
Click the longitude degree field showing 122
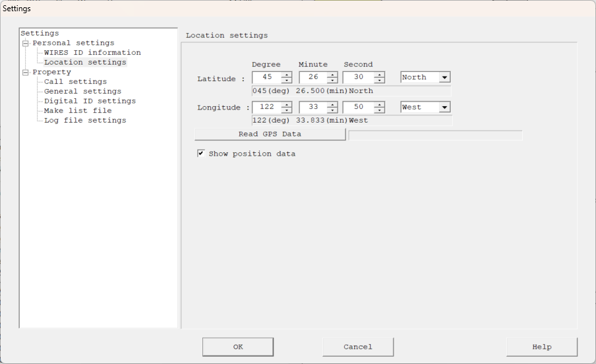(x=267, y=107)
